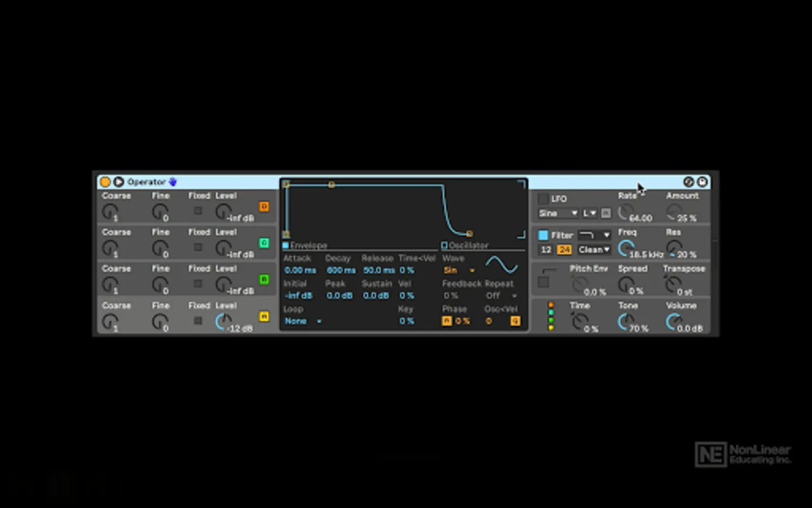Enable Fixed mode for oscillator A
Viewport: 812px width, 508px height.
198,321
